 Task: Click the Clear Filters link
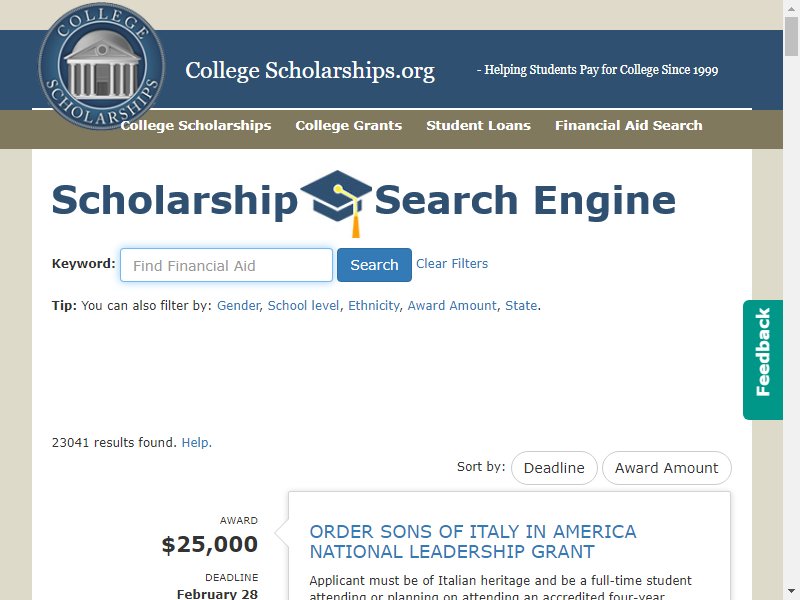tap(452, 264)
